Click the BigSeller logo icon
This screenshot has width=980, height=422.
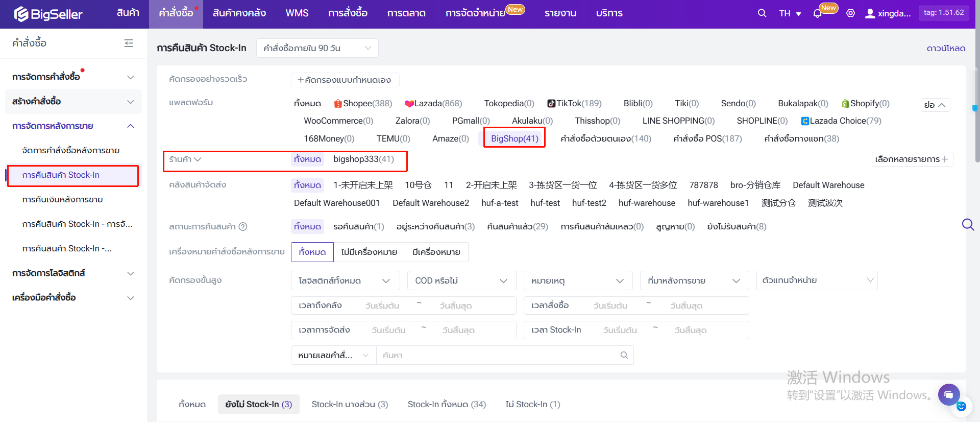pyautogui.click(x=21, y=14)
